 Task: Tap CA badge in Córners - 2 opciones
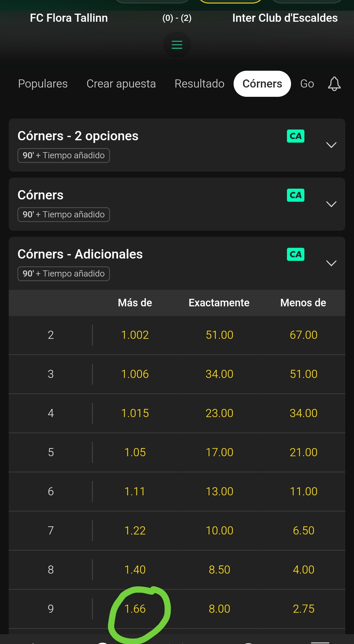pyautogui.click(x=295, y=136)
